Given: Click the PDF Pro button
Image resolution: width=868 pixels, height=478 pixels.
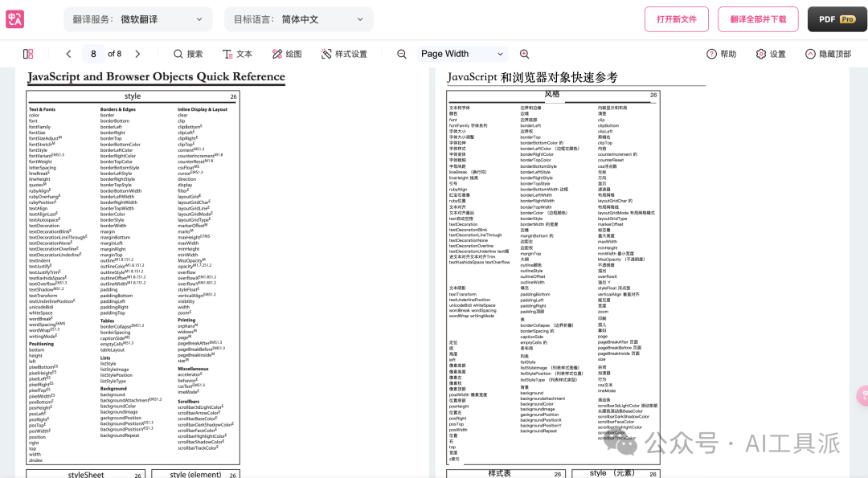Looking at the screenshot, I should tap(837, 19).
